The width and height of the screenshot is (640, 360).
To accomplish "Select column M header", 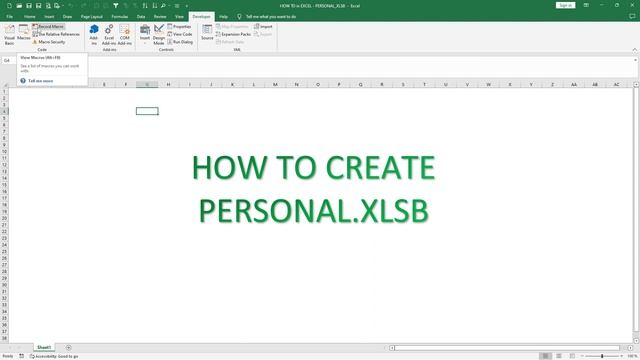I will [275, 84].
